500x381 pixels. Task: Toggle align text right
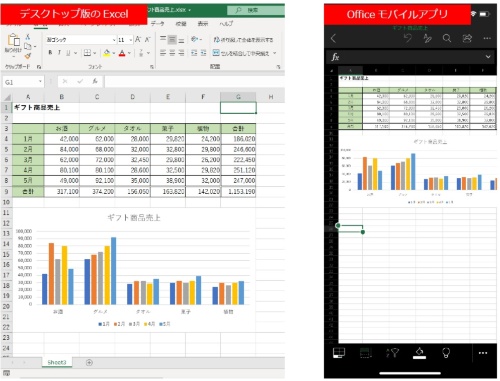point(181,53)
